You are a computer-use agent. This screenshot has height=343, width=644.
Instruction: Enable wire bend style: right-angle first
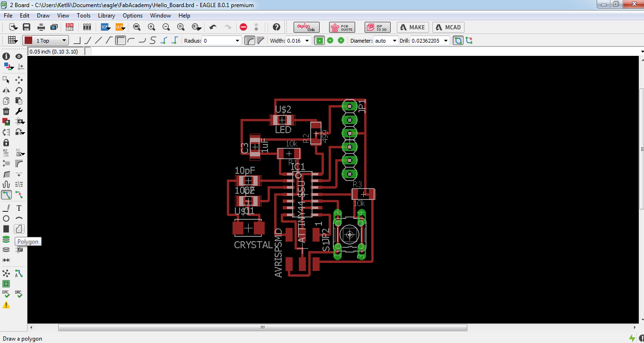[77, 40]
